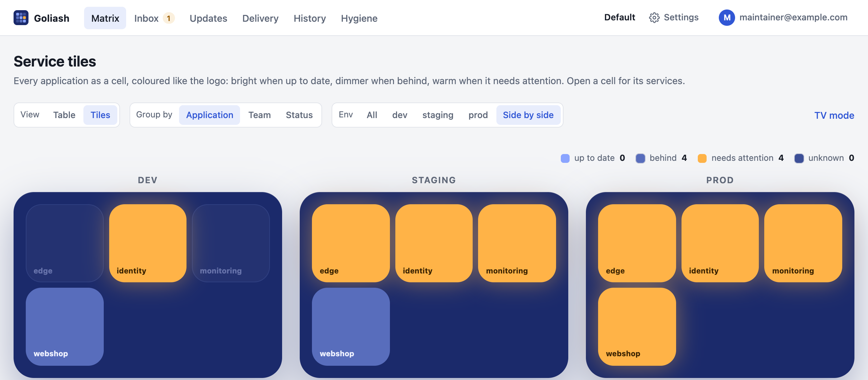Group tiles by Team
The width and height of the screenshot is (868, 380).
(x=259, y=115)
